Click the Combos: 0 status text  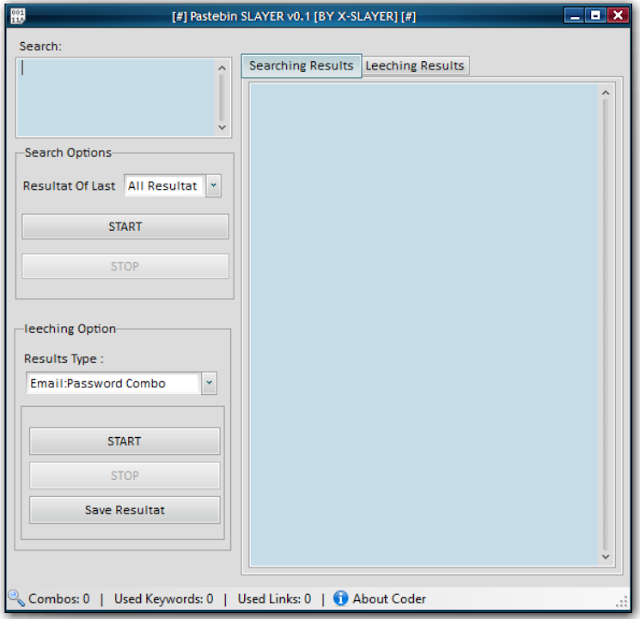[59, 599]
